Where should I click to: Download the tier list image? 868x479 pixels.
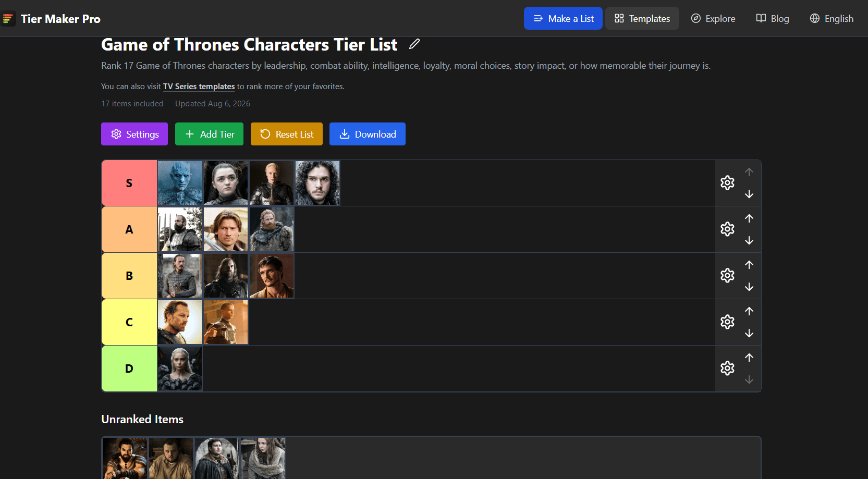368,134
